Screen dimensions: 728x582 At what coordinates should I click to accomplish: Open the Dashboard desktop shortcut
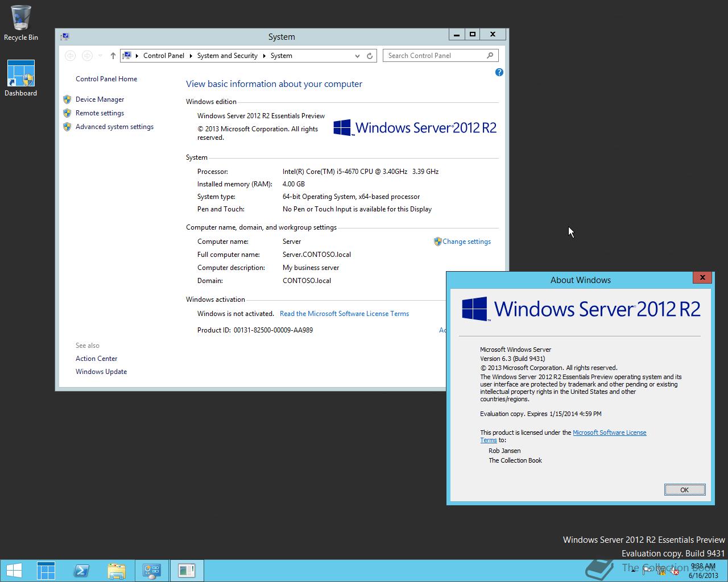[x=21, y=78]
